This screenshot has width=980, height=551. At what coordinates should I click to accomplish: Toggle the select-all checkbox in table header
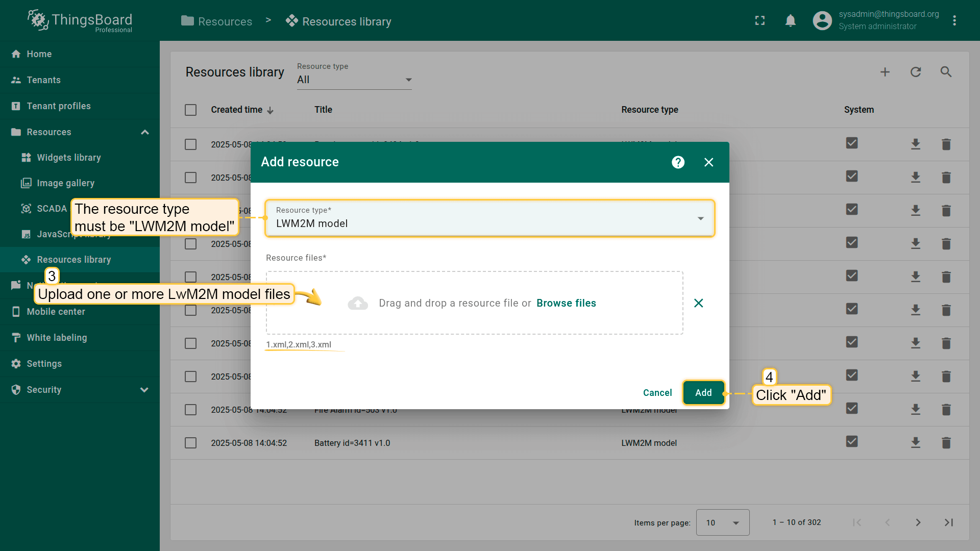pos(190,110)
